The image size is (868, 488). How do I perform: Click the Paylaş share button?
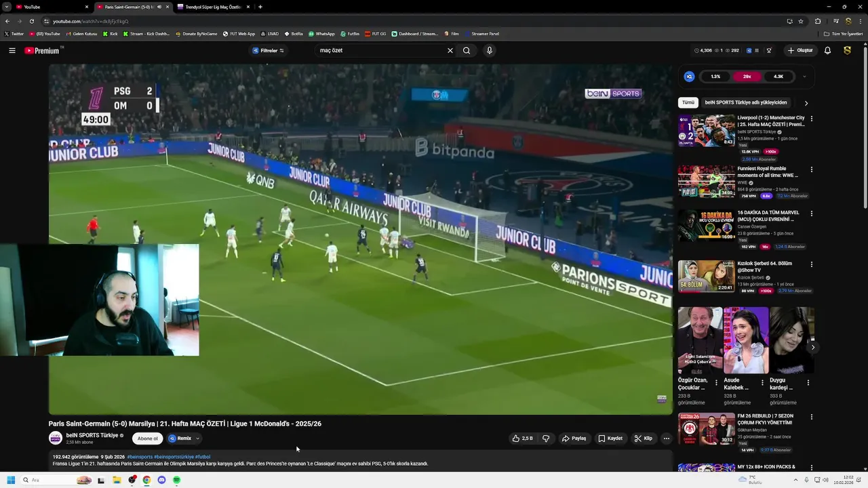tap(574, 439)
